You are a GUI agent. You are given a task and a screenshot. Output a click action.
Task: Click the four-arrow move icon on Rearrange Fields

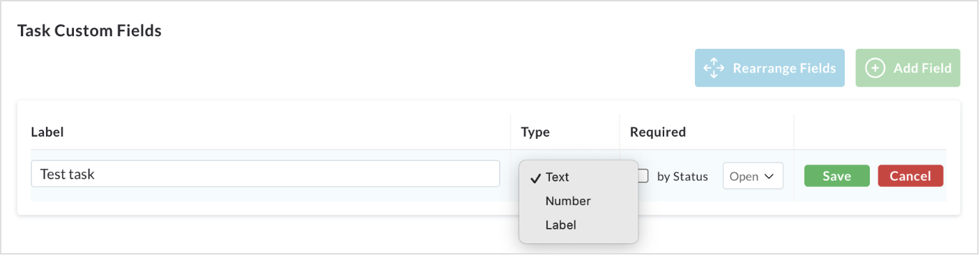pyautogui.click(x=714, y=68)
